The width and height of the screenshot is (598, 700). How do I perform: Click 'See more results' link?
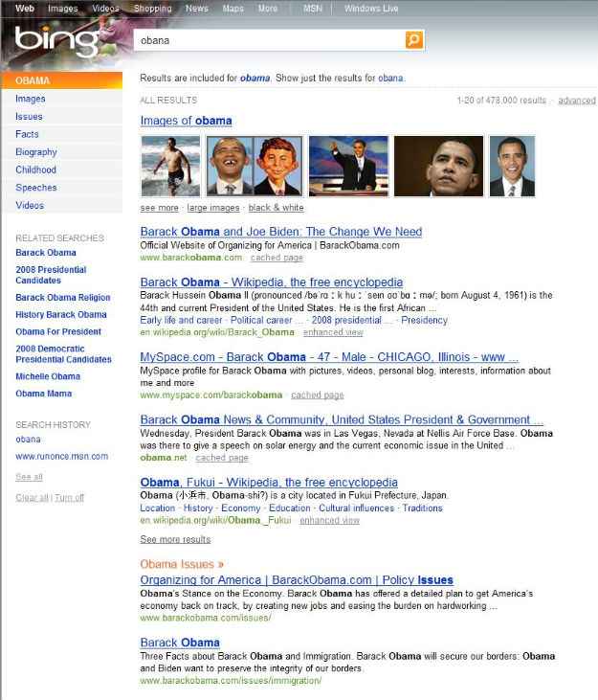[x=175, y=539]
